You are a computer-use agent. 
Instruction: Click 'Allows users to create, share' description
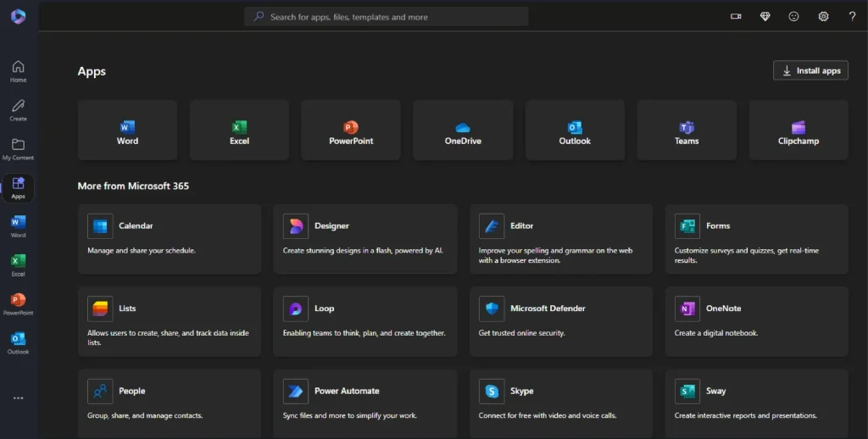[x=168, y=337]
